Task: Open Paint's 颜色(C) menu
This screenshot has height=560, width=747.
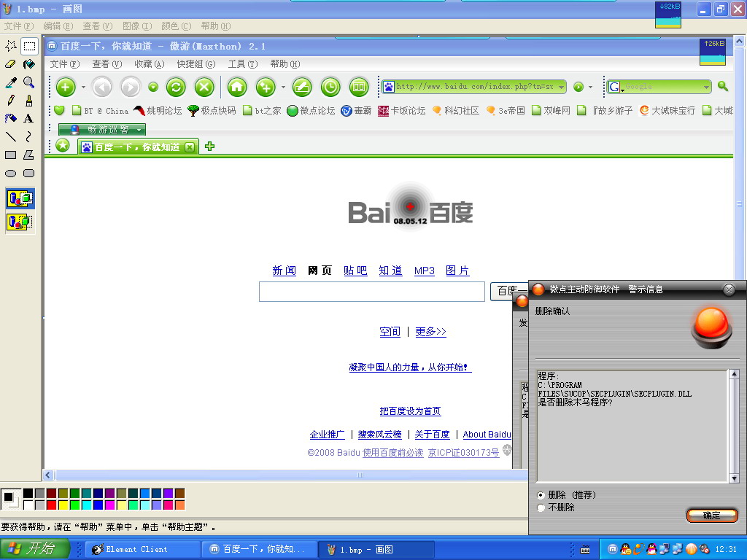Action: [177, 26]
